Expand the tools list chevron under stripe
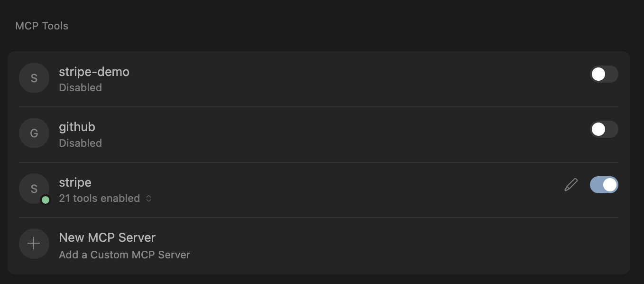Image resolution: width=644 pixels, height=284 pixels. point(148,199)
